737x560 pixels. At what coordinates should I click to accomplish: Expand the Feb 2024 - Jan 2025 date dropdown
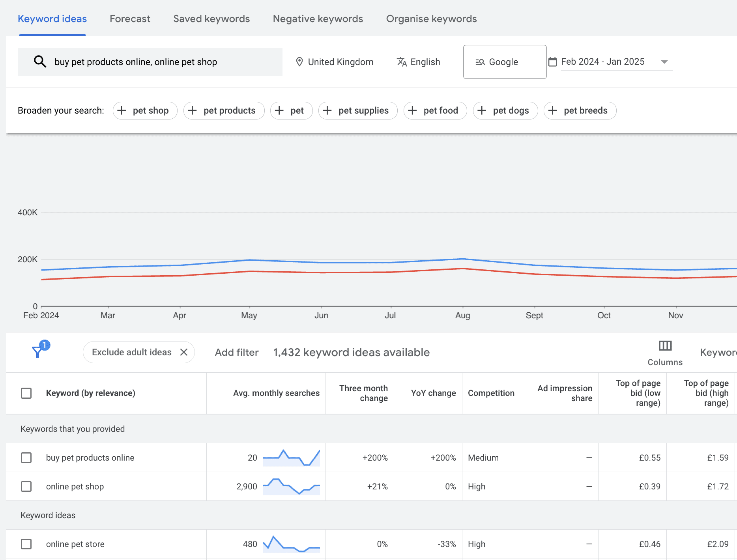pyautogui.click(x=664, y=62)
